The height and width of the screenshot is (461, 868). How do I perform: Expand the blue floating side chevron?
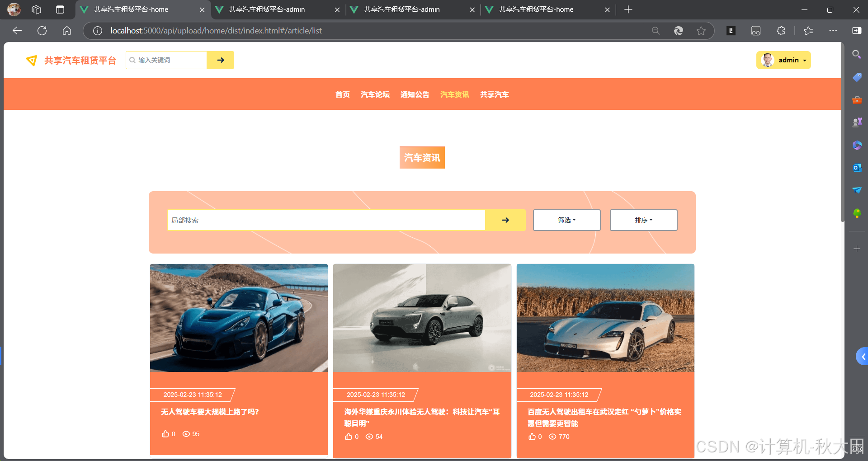click(x=862, y=357)
